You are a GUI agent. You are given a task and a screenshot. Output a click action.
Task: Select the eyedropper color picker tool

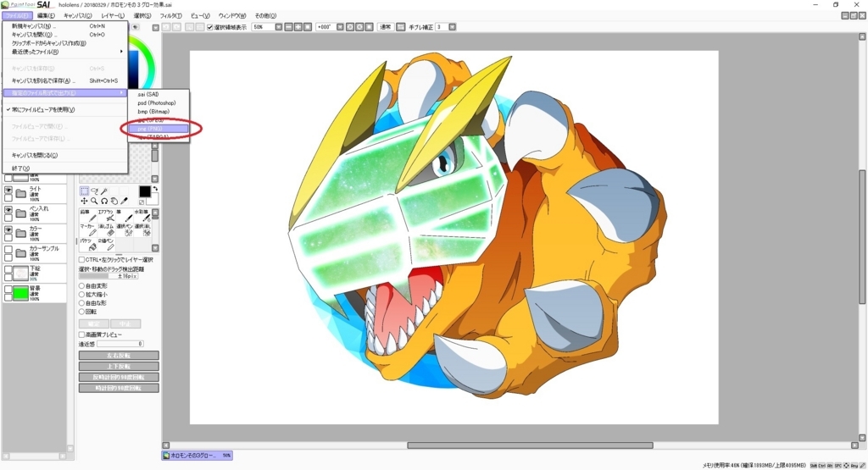click(124, 202)
